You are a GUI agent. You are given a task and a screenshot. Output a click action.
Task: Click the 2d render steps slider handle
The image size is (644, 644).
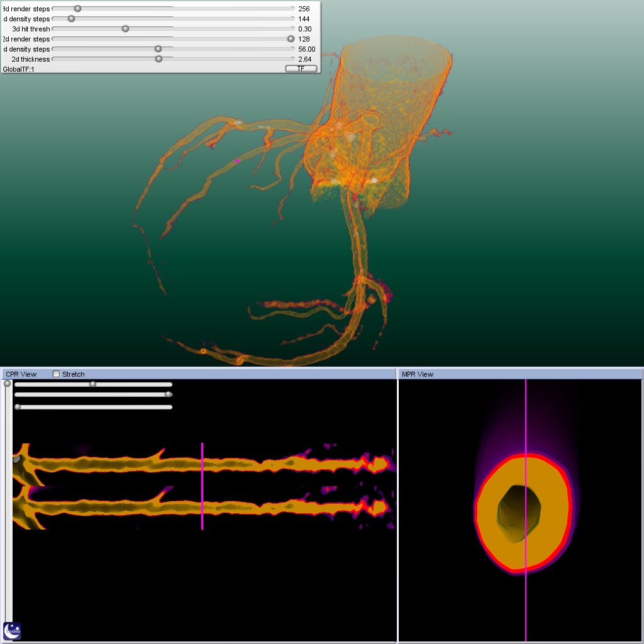pos(291,39)
